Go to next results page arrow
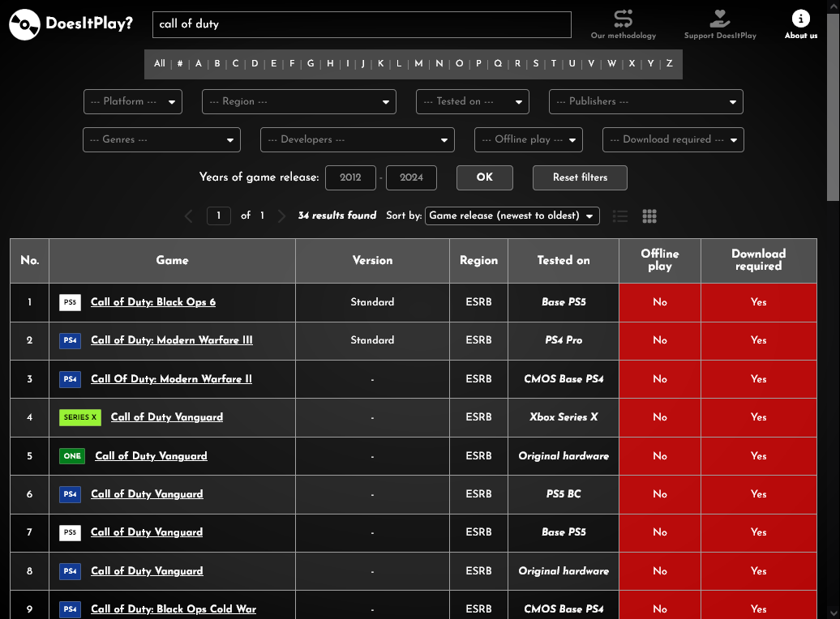 tap(282, 216)
